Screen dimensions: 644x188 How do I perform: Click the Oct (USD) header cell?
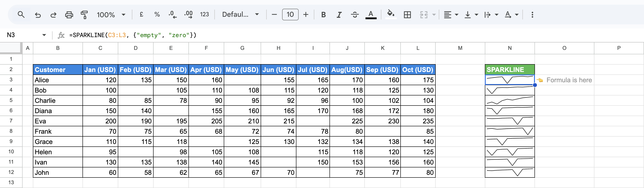click(x=418, y=70)
